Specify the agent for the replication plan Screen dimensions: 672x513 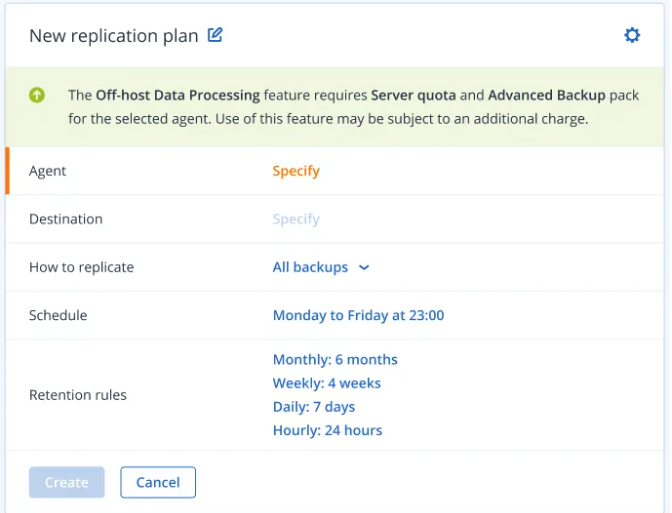[296, 171]
